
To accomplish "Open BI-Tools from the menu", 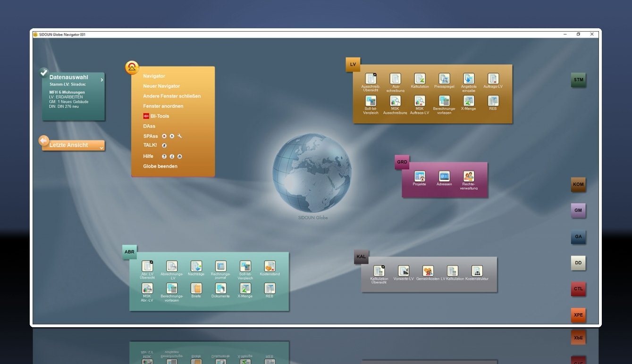I will [x=156, y=116].
